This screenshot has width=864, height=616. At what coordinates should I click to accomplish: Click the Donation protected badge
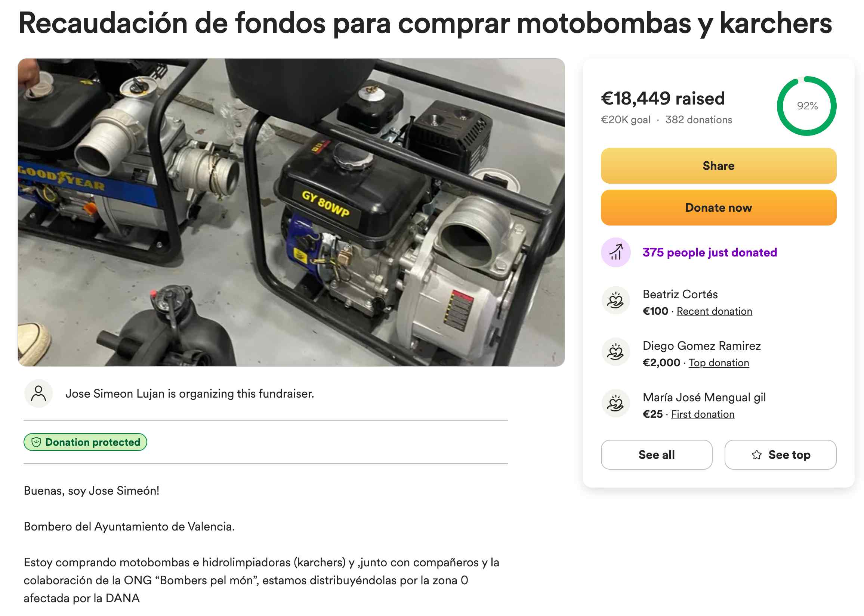(x=86, y=442)
